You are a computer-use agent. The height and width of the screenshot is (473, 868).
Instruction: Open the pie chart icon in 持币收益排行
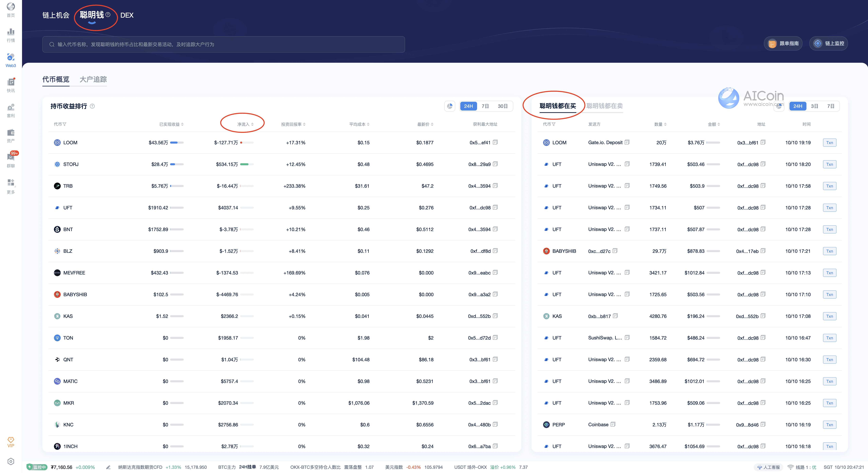(450, 106)
